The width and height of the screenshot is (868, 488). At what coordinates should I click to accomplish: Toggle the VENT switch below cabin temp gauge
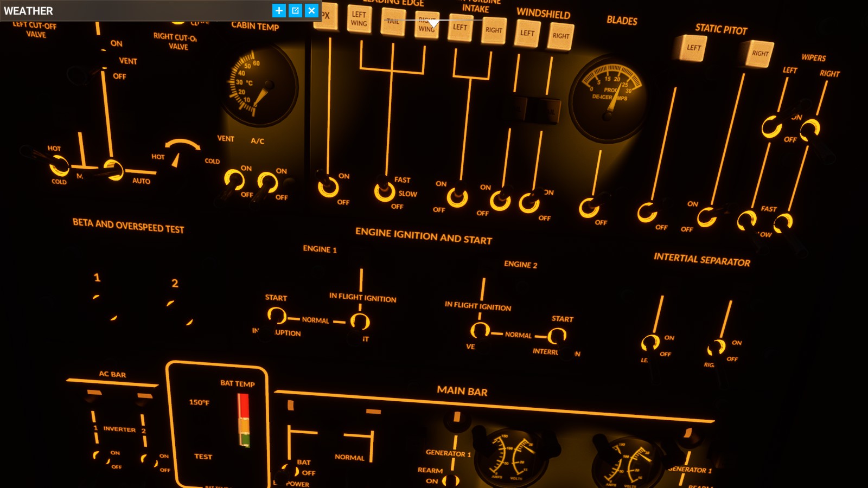[234, 180]
